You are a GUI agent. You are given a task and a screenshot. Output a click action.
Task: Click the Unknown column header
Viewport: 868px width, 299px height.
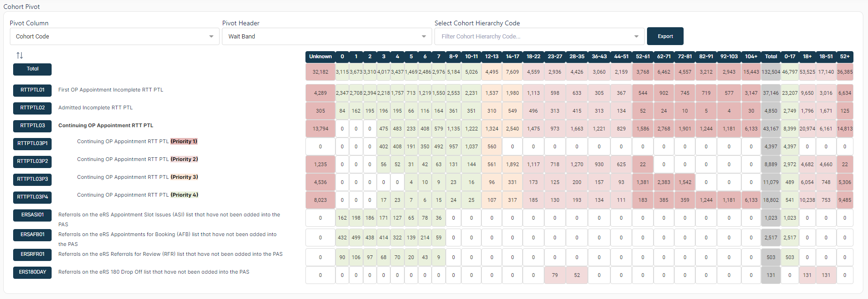coord(320,56)
